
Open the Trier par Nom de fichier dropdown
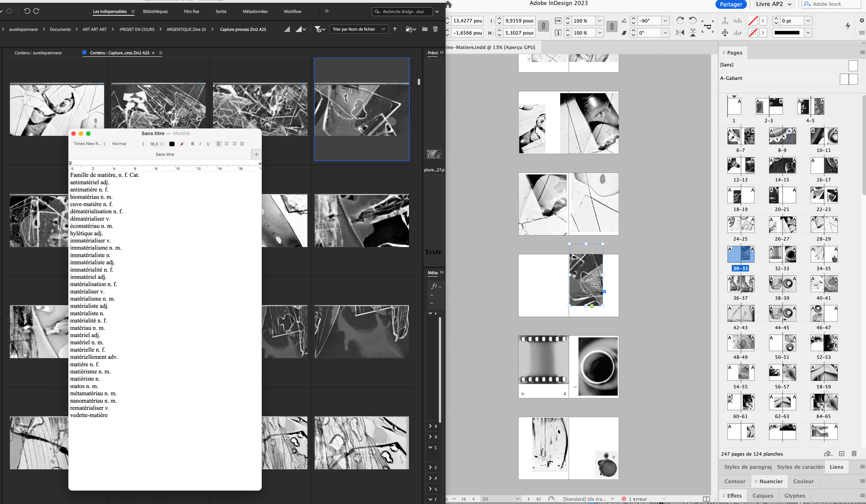(x=358, y=29)
